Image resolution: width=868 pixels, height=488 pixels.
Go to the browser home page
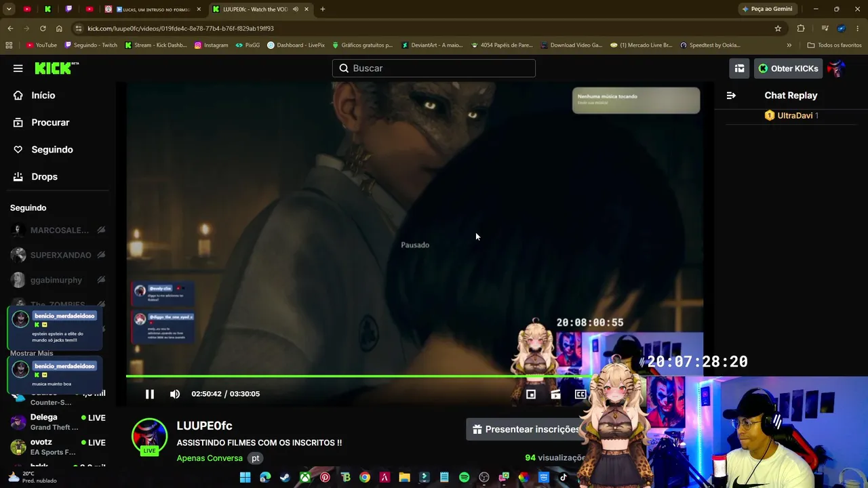click(x=59, y=28)
